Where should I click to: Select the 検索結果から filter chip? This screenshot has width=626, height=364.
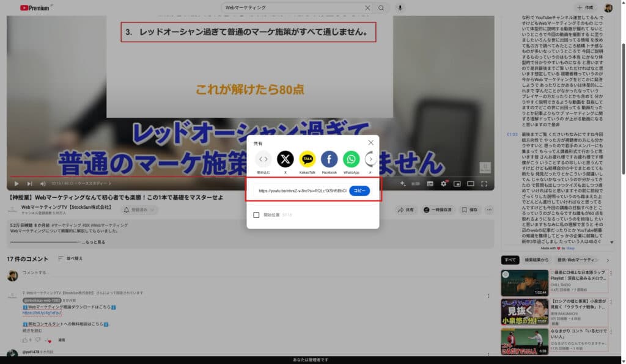coord(536,260)
